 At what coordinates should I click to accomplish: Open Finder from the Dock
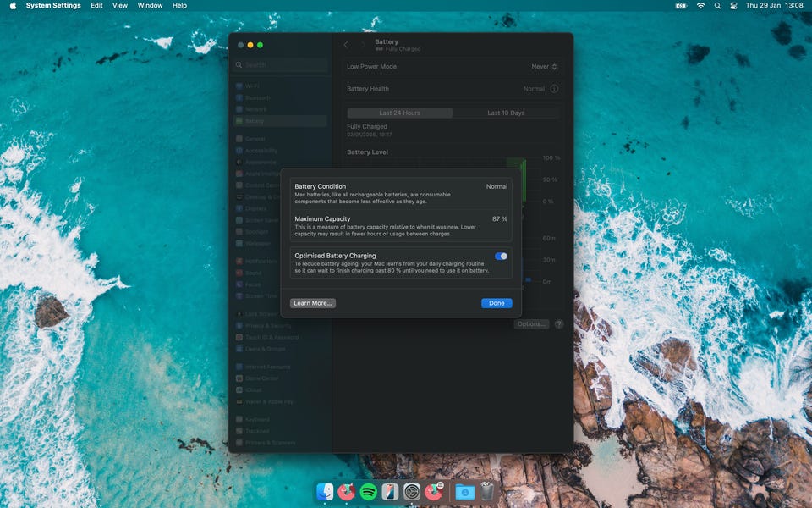325,492
